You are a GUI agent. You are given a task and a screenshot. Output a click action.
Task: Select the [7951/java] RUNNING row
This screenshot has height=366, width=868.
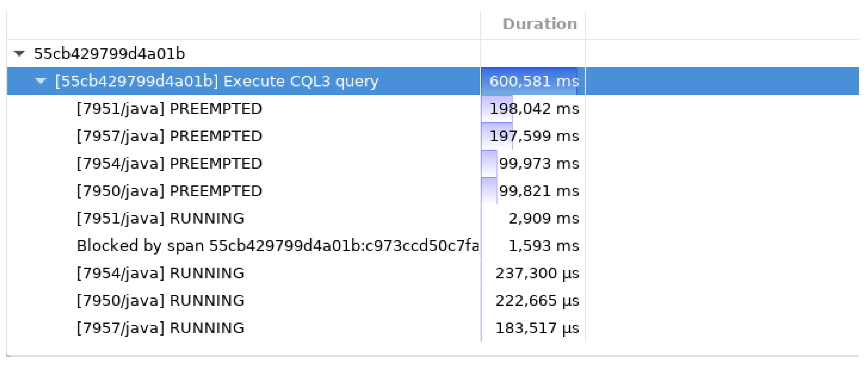[160, 219]
